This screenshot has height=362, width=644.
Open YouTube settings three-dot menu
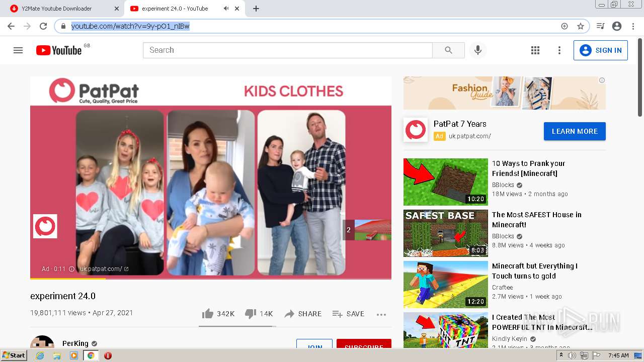coord(559,50)
